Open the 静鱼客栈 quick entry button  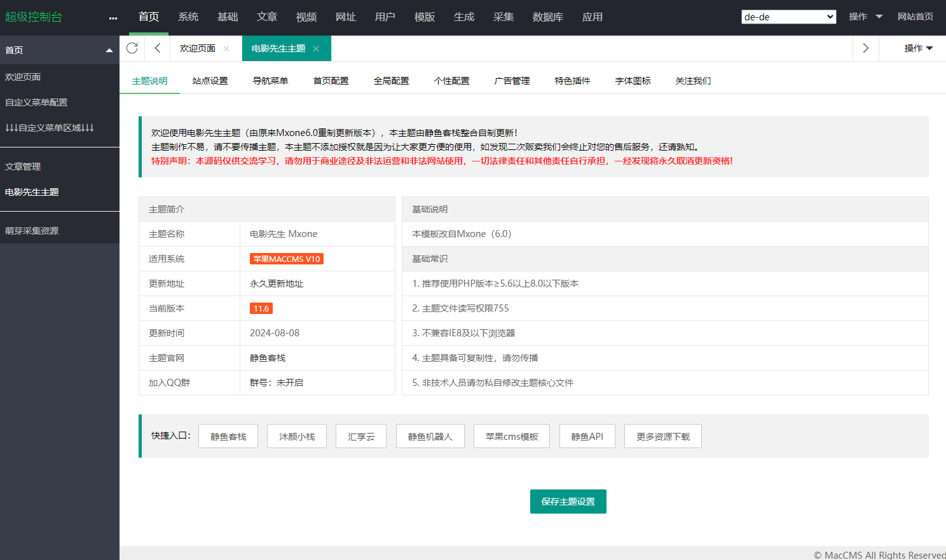point(228,437)
